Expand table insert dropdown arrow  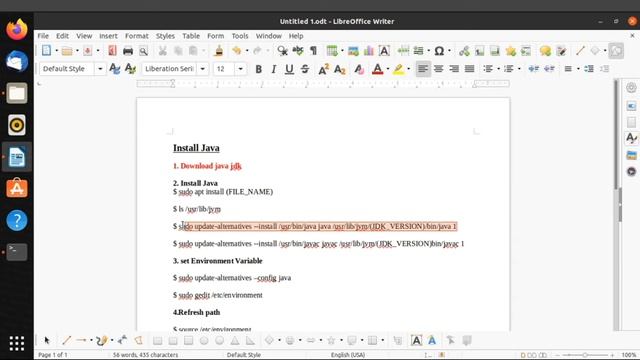point(342,51)
